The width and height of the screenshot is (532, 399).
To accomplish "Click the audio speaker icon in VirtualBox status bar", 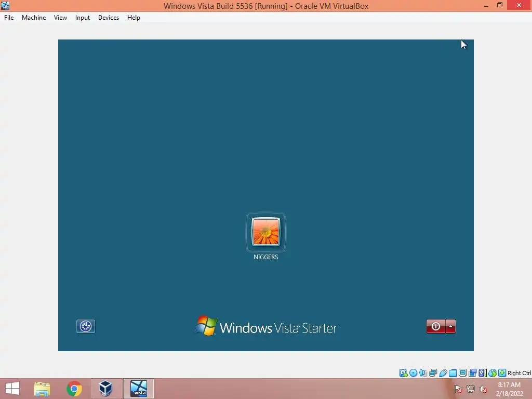I will [423, 373].
